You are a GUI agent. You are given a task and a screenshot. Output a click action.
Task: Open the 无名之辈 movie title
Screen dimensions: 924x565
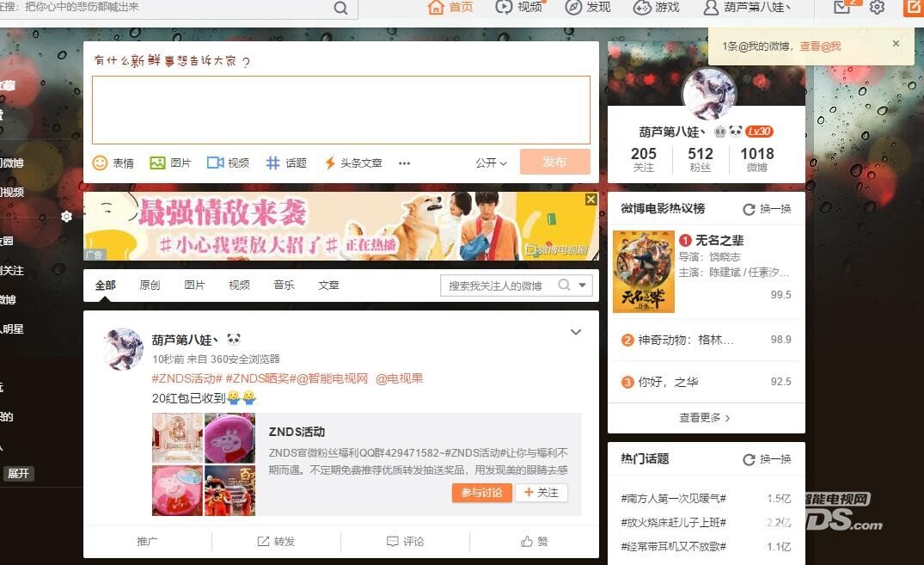719,240
